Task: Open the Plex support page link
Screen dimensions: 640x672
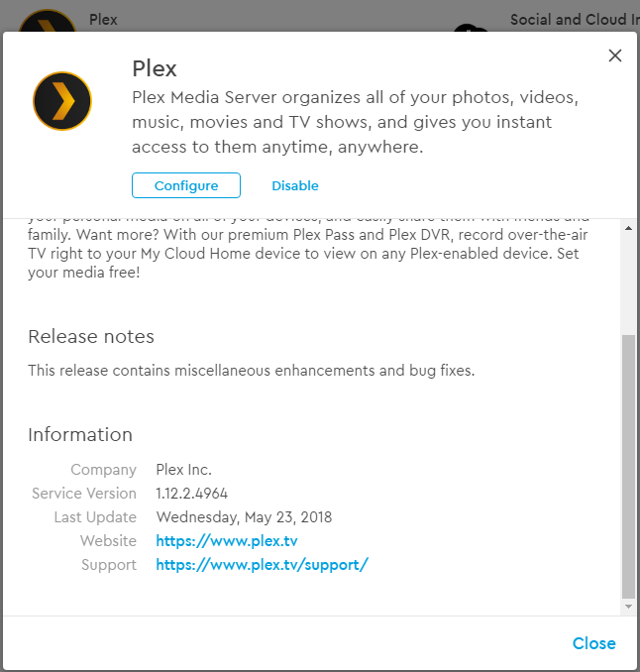Action: pyautogui.click(x=263, y=565)
